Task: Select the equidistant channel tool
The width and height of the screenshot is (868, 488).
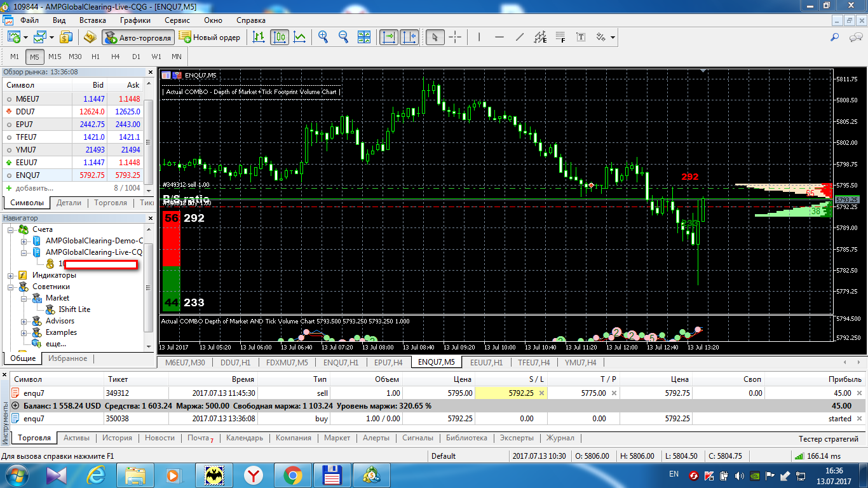Action: pyautogui.click(x=540, y=37)
